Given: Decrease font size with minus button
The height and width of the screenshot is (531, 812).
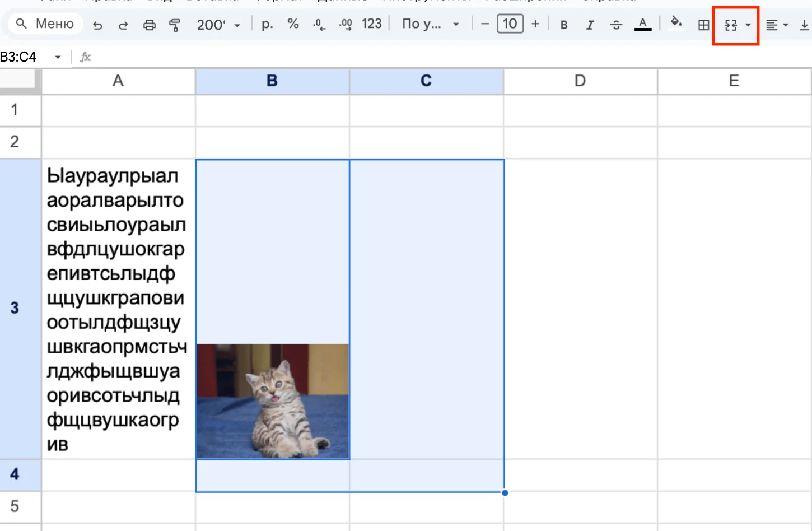Looking at the screenshot, I should coord(485,24).
